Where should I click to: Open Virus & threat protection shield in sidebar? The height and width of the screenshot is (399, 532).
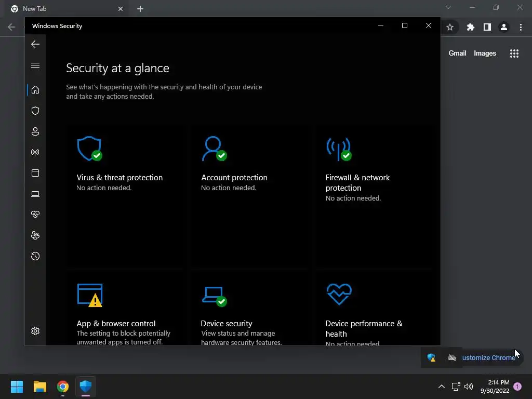point(35,111)
